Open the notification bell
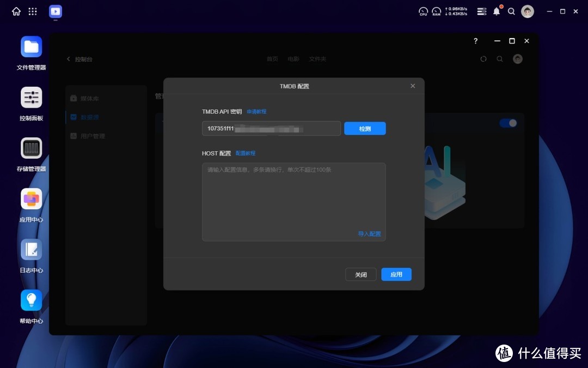Image resolution: width=588 pixels, height=368 pixels. (x=497, y=11)
